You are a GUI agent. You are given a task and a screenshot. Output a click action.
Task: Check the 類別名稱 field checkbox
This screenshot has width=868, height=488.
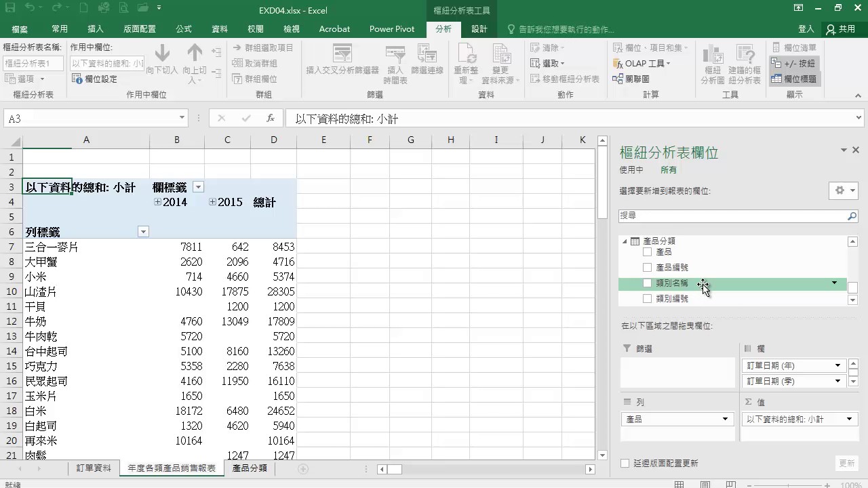pyautogui.click(x=647, y=283)
